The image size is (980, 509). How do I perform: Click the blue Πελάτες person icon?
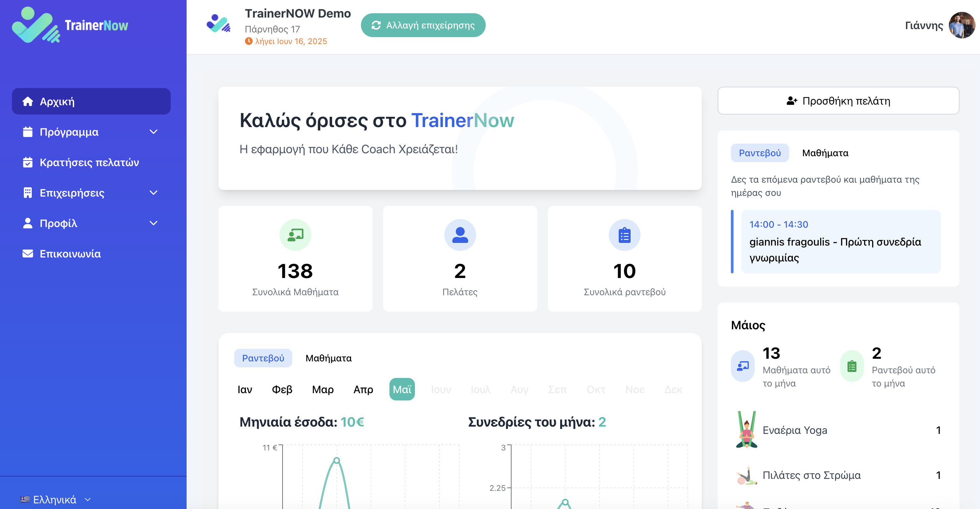coord(460,235)
